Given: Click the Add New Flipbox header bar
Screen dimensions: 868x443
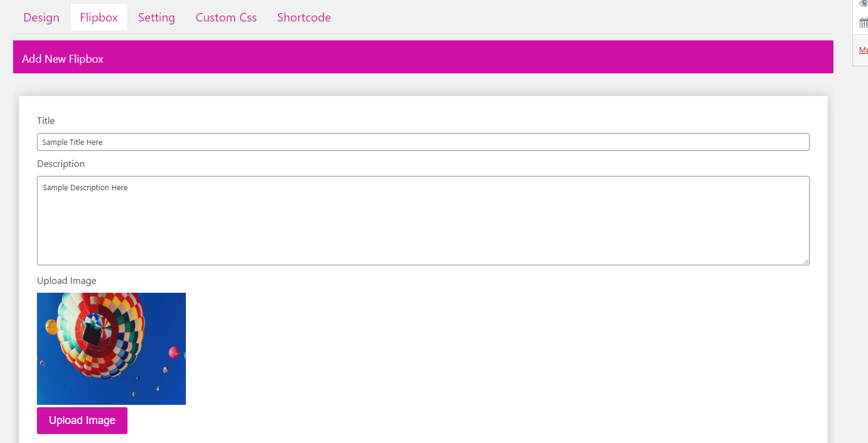Looking at the screenshot, I should (423, 57).
